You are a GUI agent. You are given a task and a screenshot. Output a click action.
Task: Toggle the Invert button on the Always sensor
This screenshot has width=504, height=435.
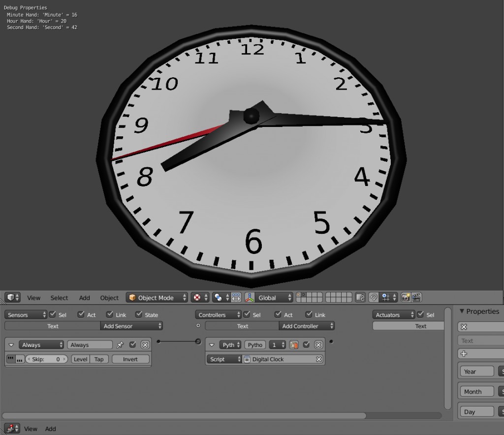[130, 359]
